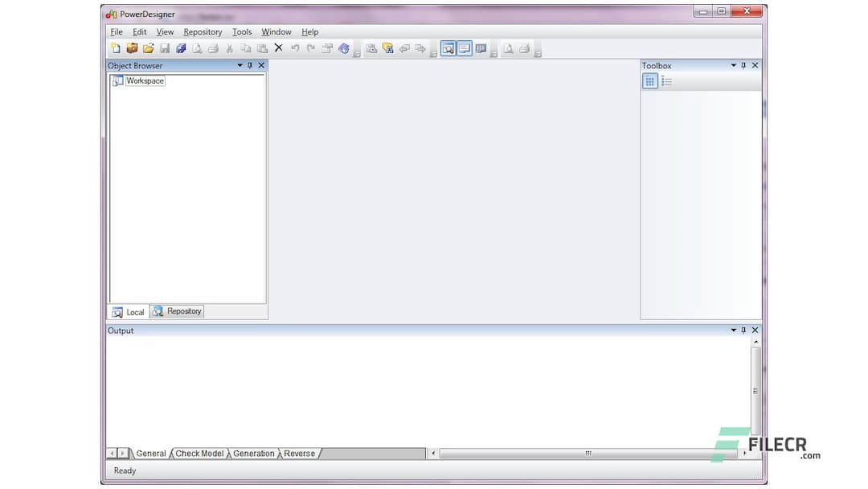Click the Paste icon in the toolbar
The height and width of the screenshot is (489, 868).
[x=262, y=48]
